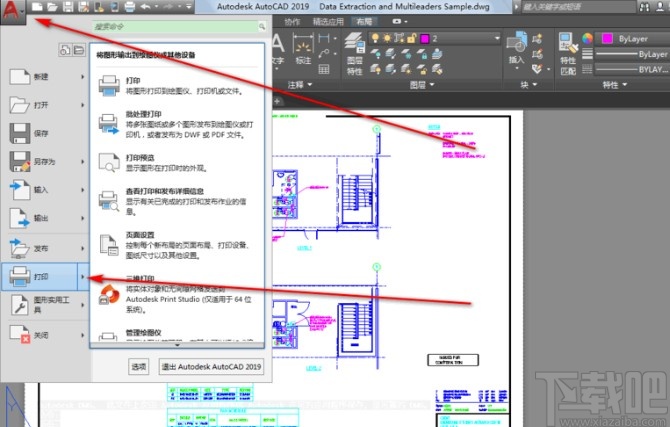Choose 三维打印 3D print option

[176, 294]
